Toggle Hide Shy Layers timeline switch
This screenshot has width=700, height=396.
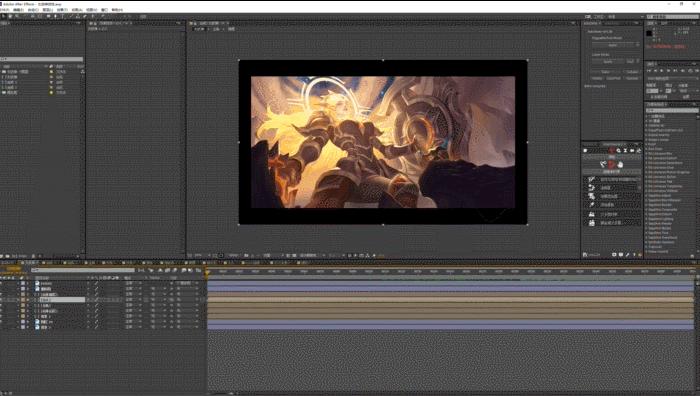coord(160,270)
